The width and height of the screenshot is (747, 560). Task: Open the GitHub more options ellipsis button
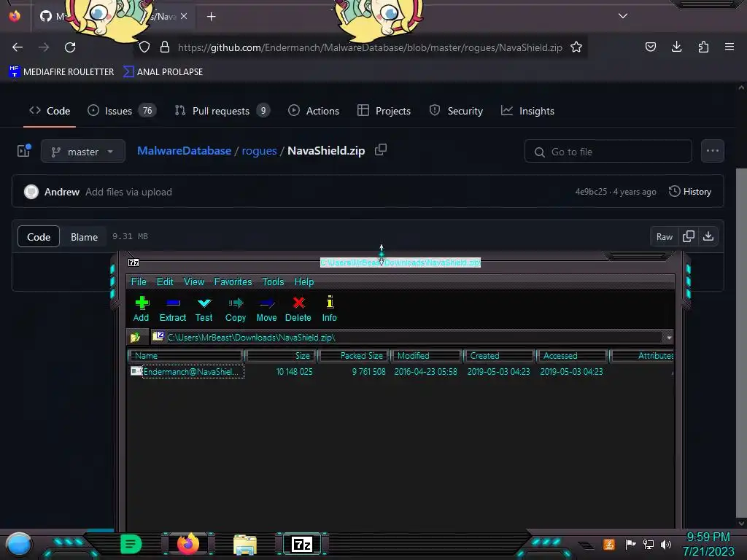pyautogui.click(x=713, y=151)
